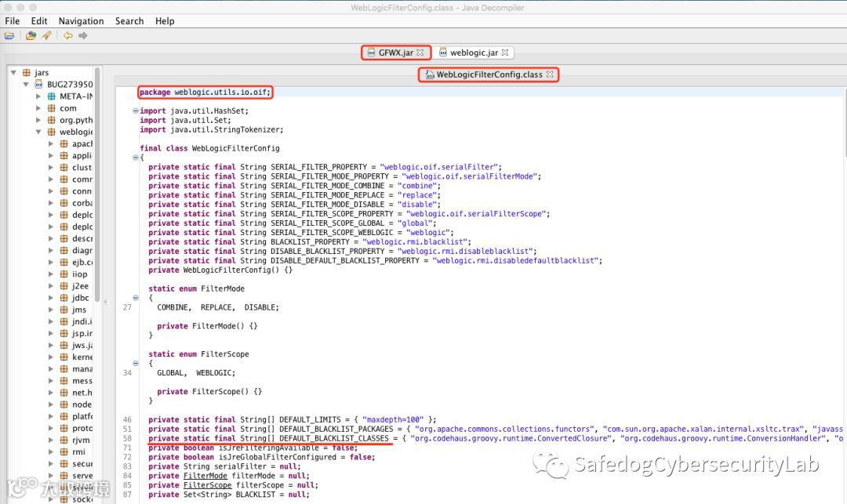Fold the FilterMode enum block
Image resolution: width=847 pixels, height=504 pixels.
[x=136, y=298]
